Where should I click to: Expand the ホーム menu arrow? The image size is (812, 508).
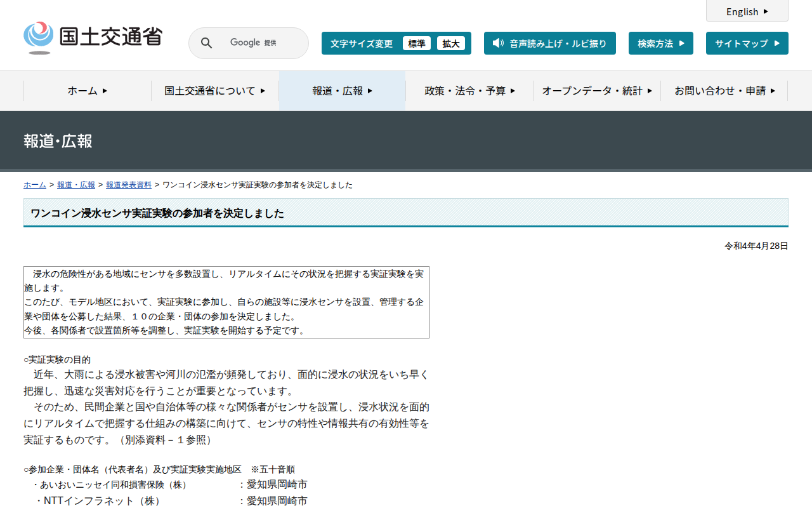(105, 91)
